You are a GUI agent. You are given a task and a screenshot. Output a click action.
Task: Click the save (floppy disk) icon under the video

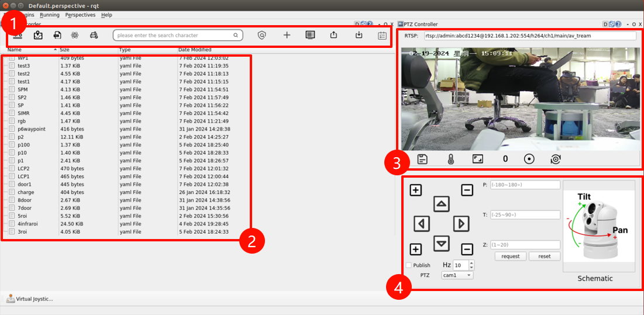422,159
